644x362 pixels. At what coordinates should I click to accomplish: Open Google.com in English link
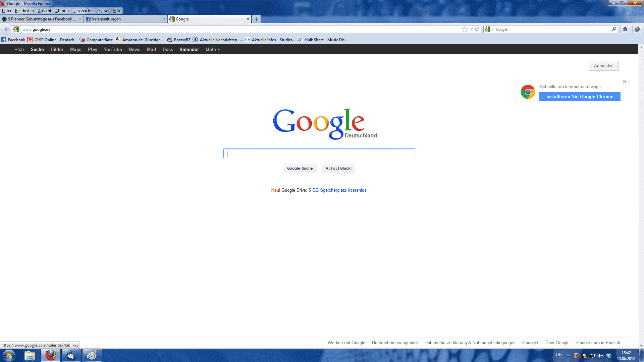point(598,343)
